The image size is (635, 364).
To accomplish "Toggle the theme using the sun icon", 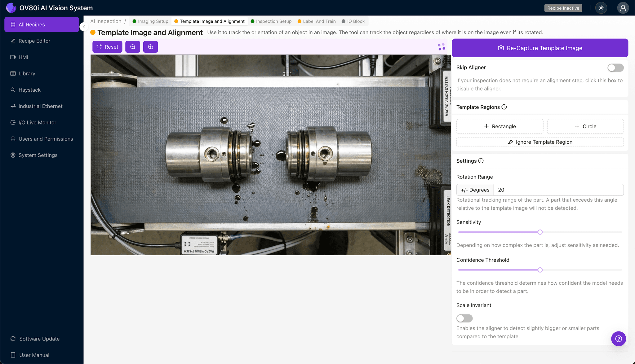I will coord(601,8).
